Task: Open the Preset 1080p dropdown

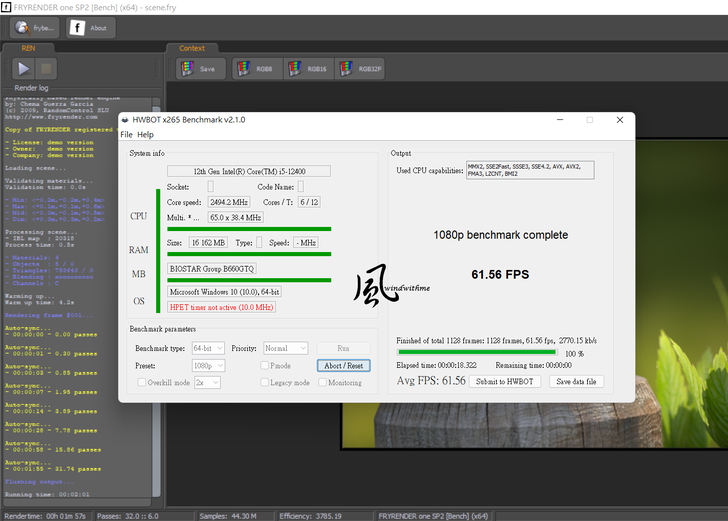Action: 208,366
